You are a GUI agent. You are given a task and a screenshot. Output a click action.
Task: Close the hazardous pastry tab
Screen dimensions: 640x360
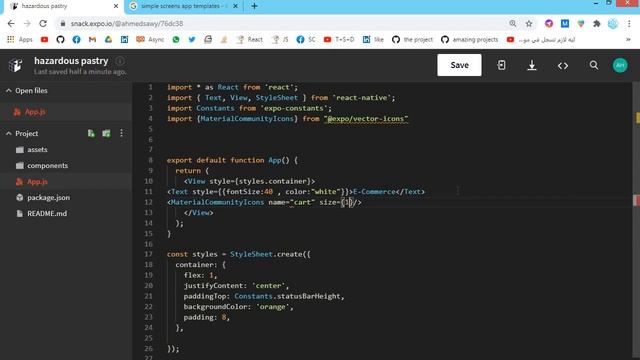(116, 6)
